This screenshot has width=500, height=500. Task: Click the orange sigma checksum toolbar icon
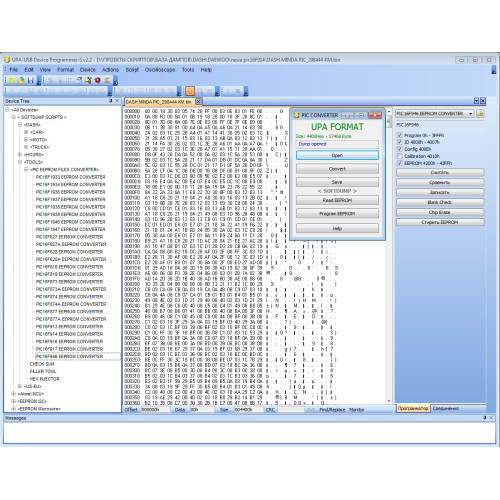click(107, 80)
